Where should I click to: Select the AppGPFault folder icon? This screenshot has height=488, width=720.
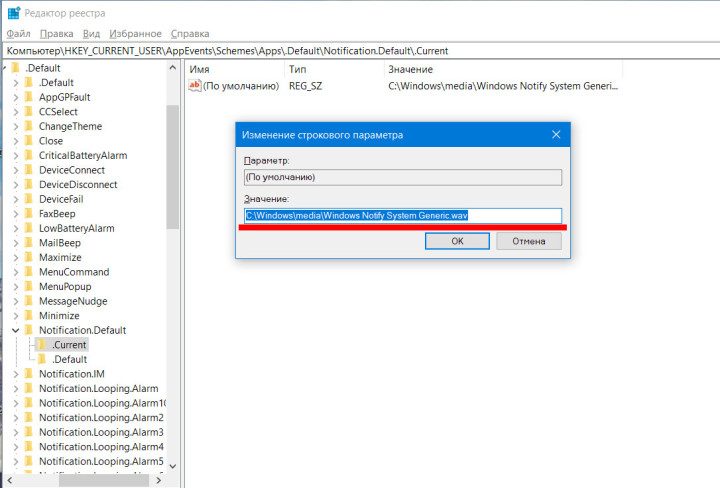point(29,97)
